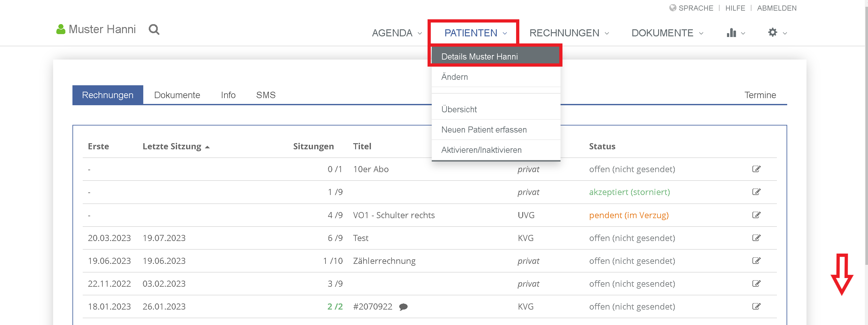Open the comment bubble on #2070922
The image size is (868, 325).
click(403, 307)
